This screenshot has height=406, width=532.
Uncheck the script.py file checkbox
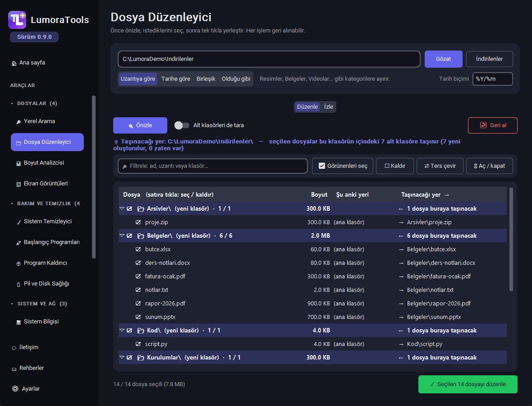[138, 344]
